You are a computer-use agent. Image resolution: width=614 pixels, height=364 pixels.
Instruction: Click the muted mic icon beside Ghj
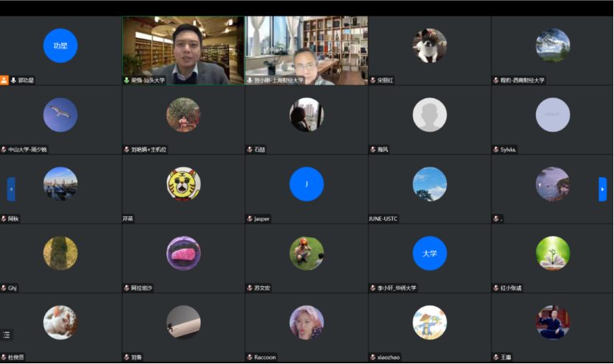point(4,288)
